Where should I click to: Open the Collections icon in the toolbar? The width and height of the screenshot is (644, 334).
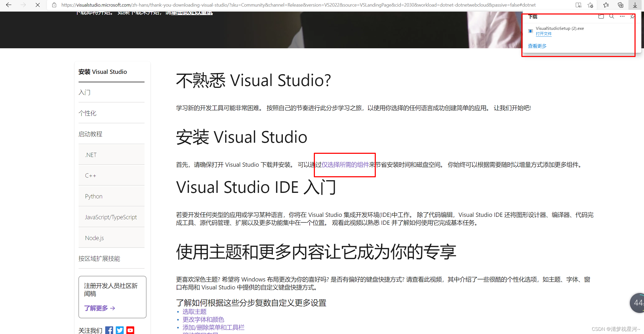pos(621,5)
